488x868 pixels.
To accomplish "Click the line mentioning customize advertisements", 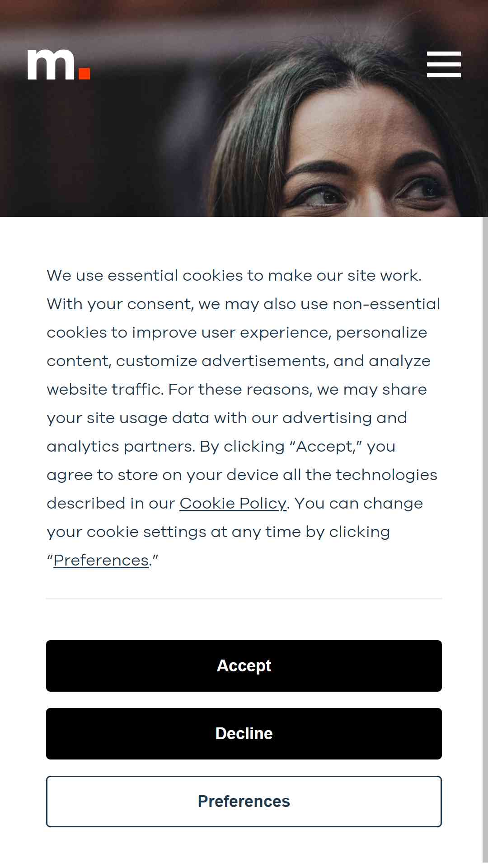I will click(x=239, y=361).
